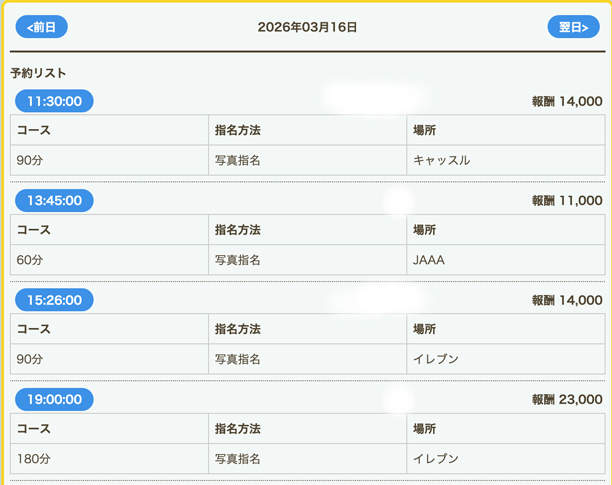Click the 報酬 23,000 reward amount
Viewport: 612px width, 485px height.
click(x=567, y=400)
